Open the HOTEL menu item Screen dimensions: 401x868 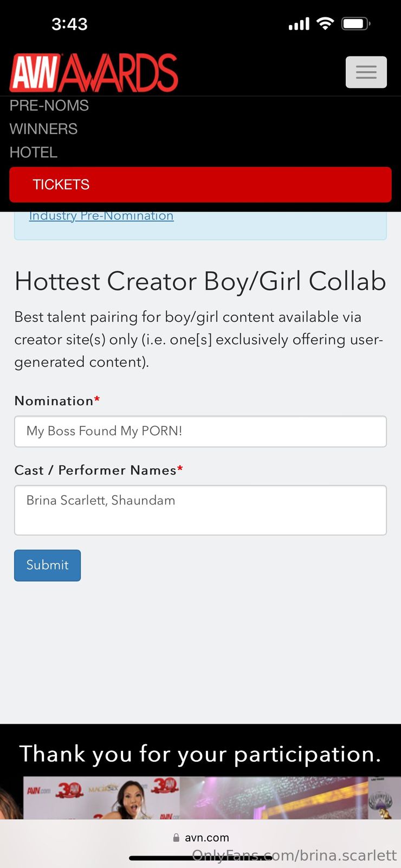[34, 152]
